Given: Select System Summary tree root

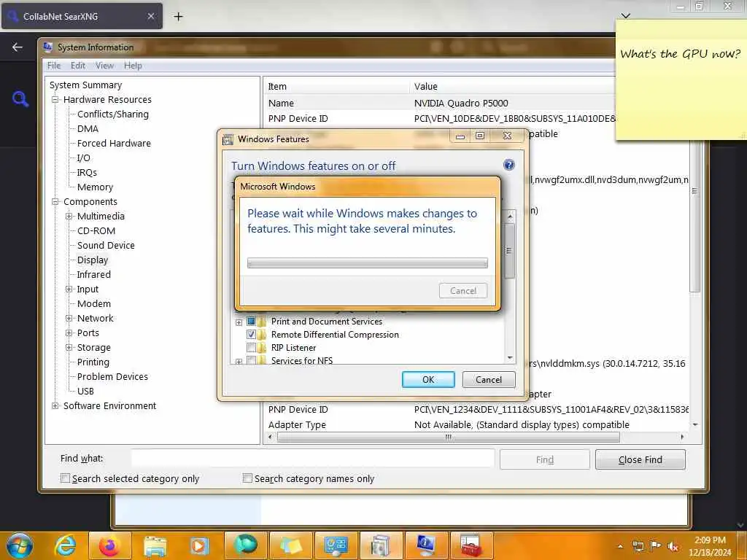Looking at the screenshot, I should pyautogui.click(x=86, y=85).
